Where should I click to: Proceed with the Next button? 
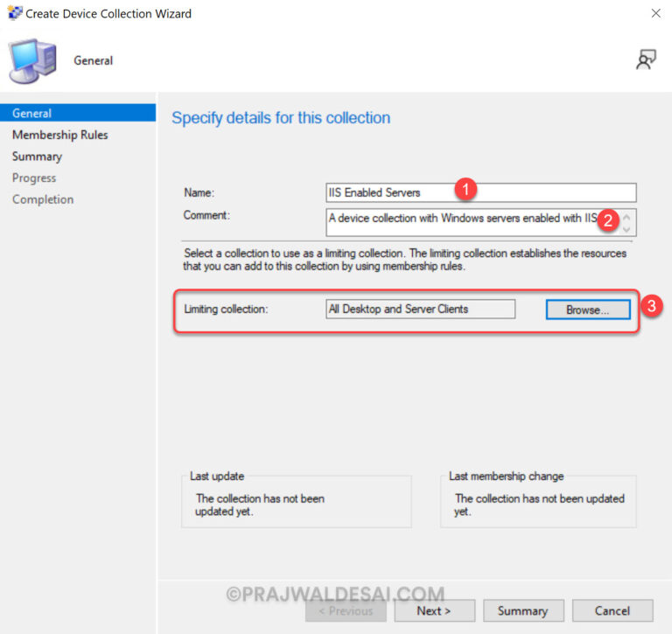(x=434, y=610)
